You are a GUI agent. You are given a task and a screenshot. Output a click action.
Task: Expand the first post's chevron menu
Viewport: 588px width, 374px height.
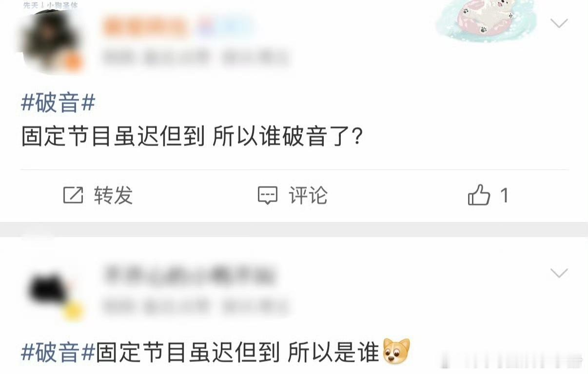pos(559,23)
